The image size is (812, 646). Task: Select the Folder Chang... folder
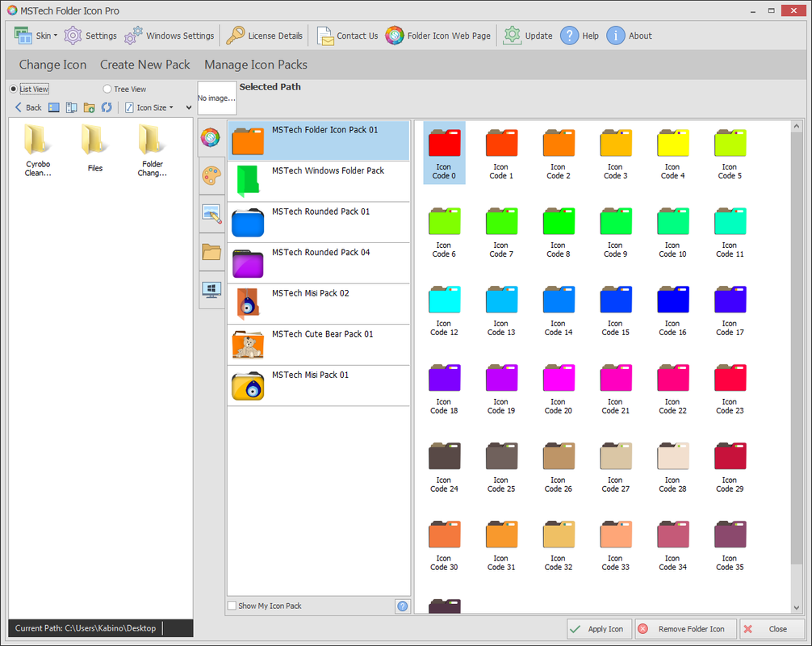153,150
